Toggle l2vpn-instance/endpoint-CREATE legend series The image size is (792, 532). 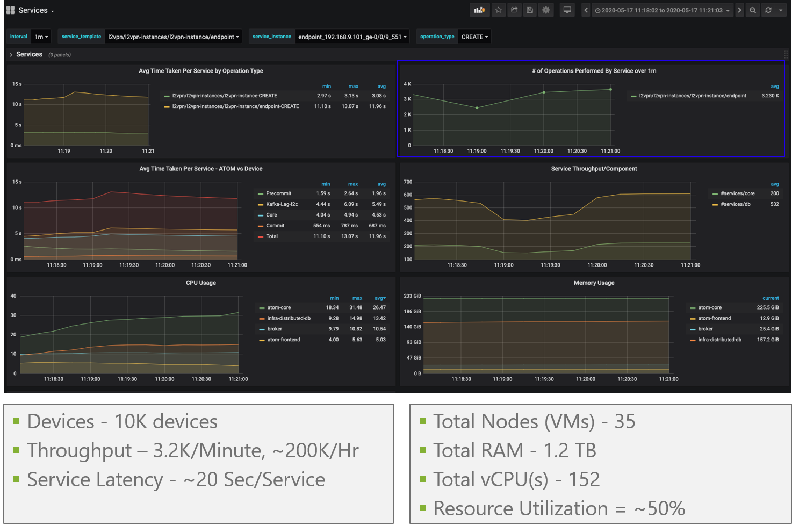click(235, 106)
